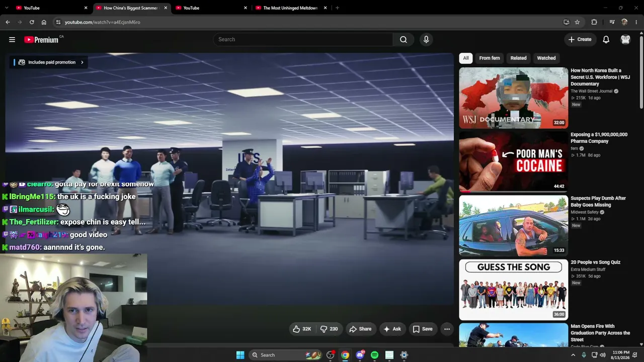Select the All filter chip
This screenshot has height=362, width=644.
point(466,58)
